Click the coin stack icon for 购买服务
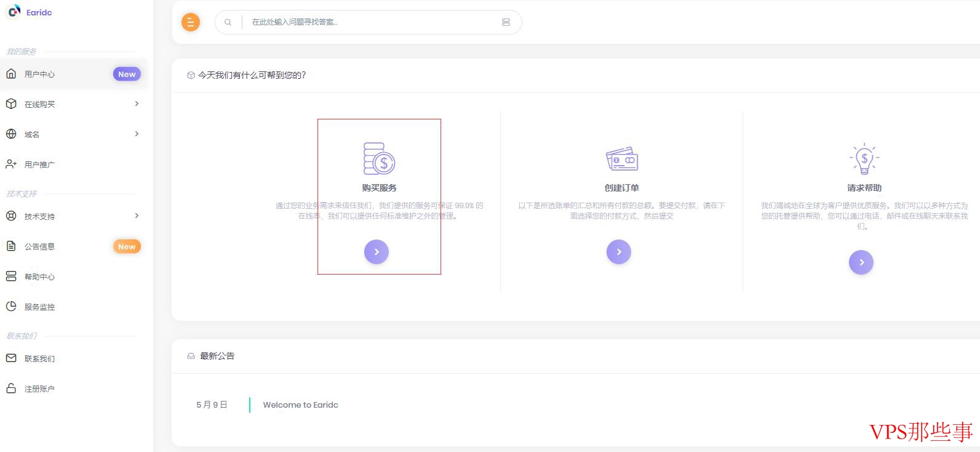The width and height of the screenshot is (980, 452). point(379,158)
